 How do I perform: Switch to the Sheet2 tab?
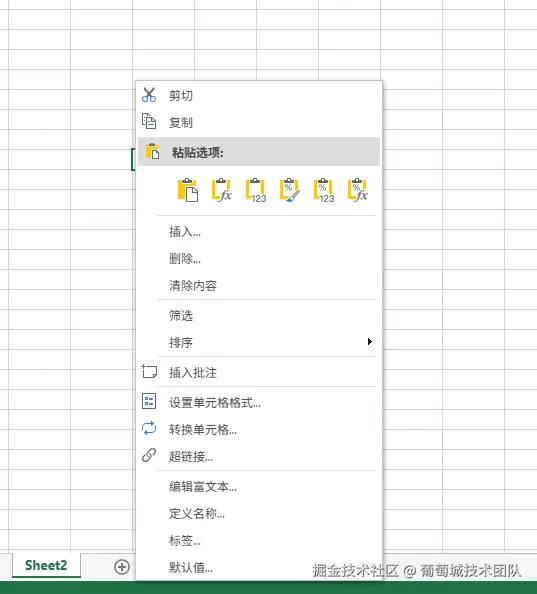pyautogui.click(x=46, y=565)
